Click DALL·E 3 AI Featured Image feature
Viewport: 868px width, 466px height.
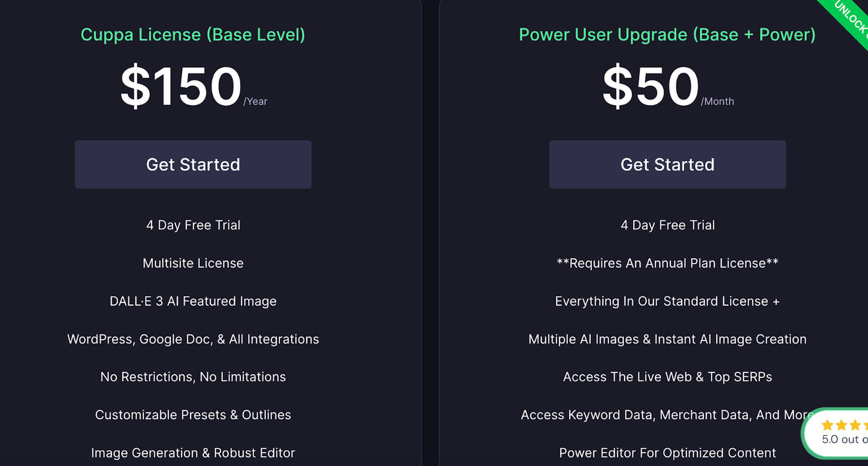click(x=193, y=301)
